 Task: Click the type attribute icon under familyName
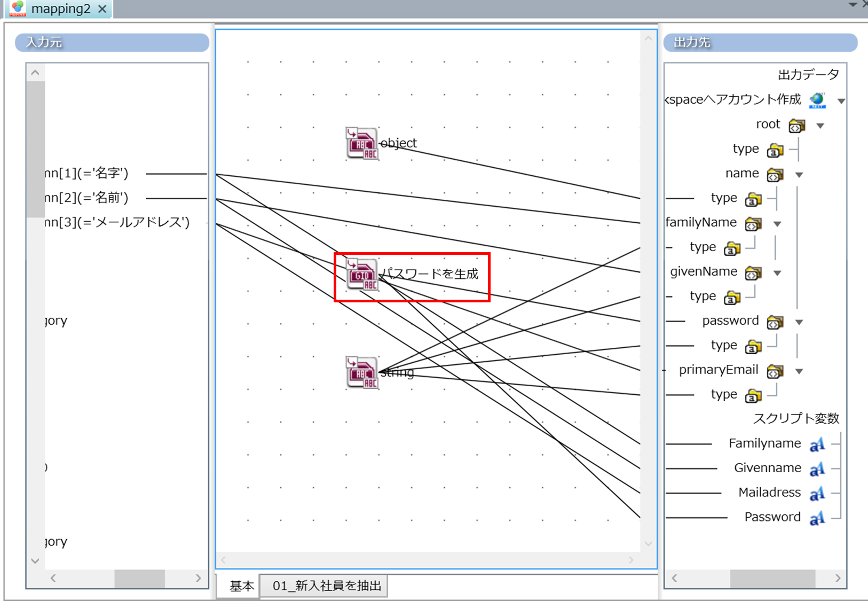click(x=732, y=248)
